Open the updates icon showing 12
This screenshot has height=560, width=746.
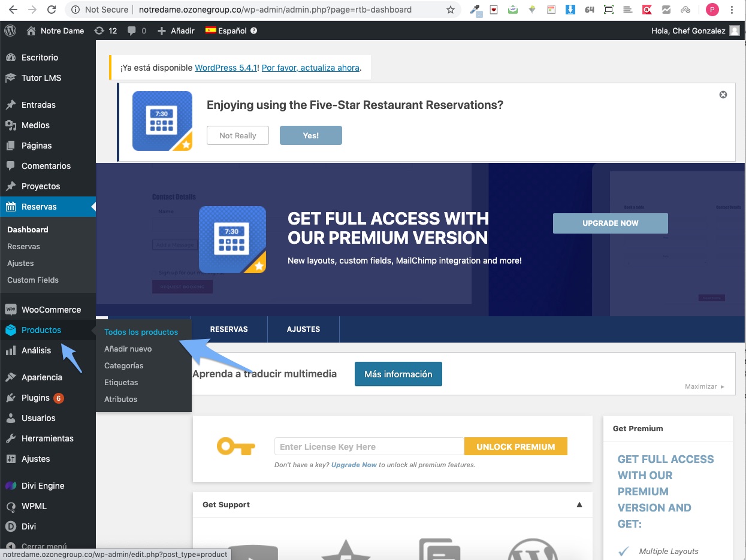click(99, 31)
